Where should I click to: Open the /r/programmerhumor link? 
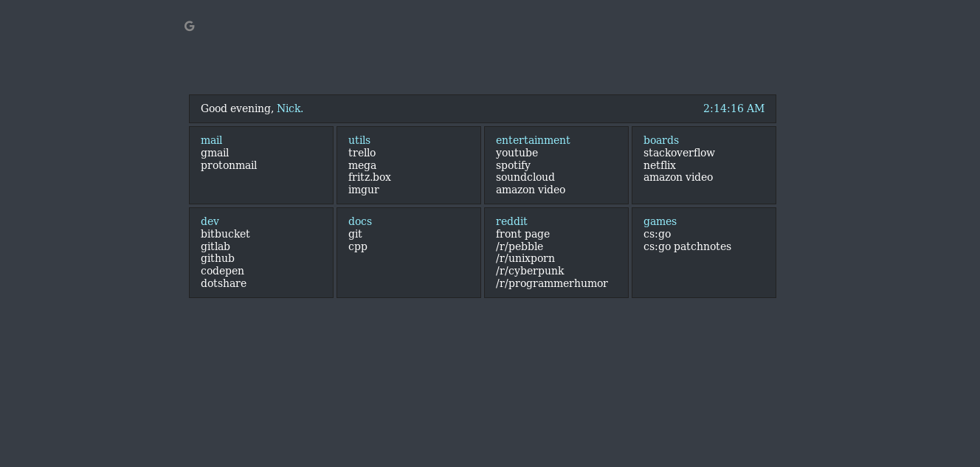[x=552, y=283]
